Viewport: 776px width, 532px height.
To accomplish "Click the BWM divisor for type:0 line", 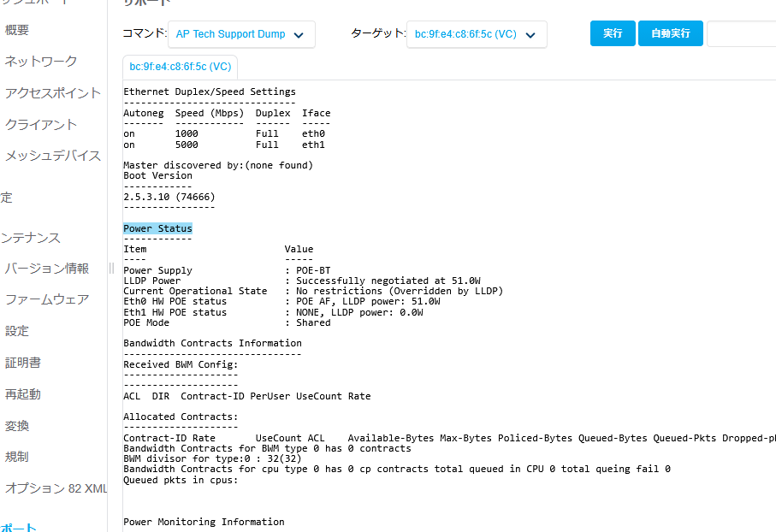I will pyautogui.click(x=212, y=458).
